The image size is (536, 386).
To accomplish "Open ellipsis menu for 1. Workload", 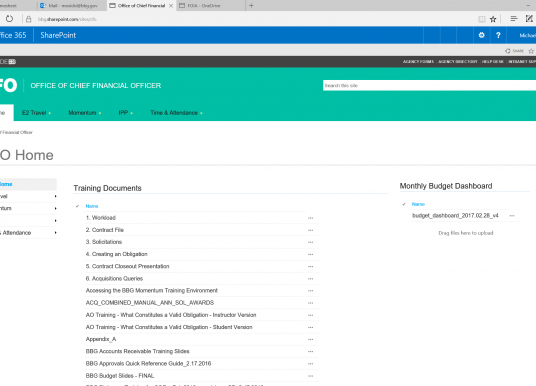I will click(x=310, y=218).
